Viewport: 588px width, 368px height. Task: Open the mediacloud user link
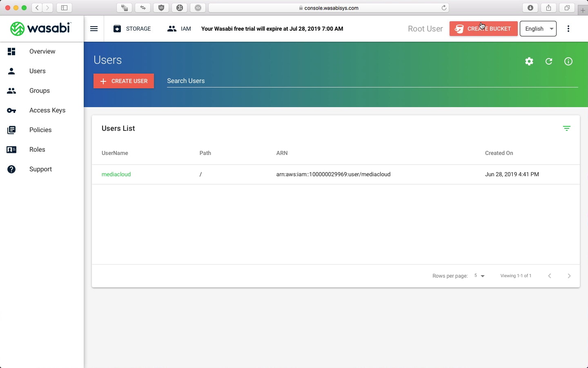tap(116, 174)
